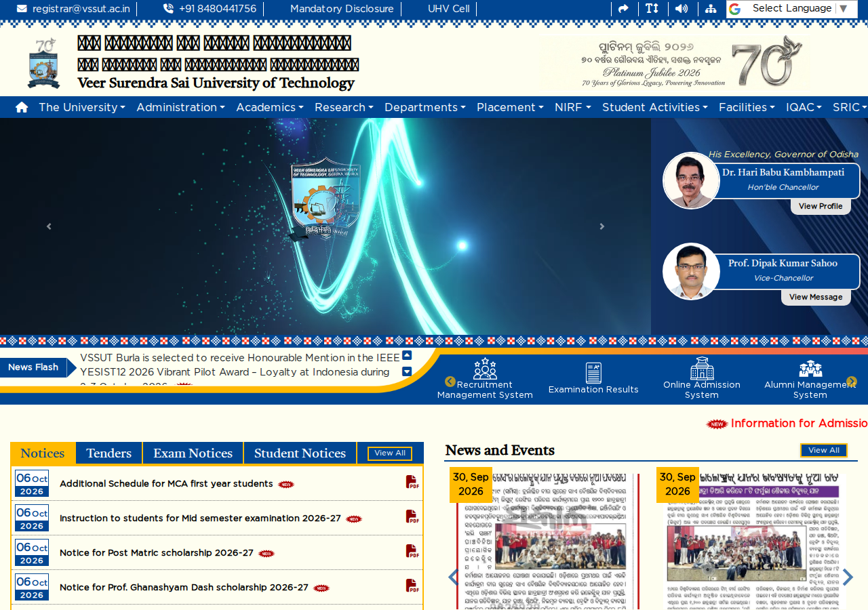Open PDF for Mid semester examination instruction
The width and height of the screenshot is (868, 610).
click(412, 516)
